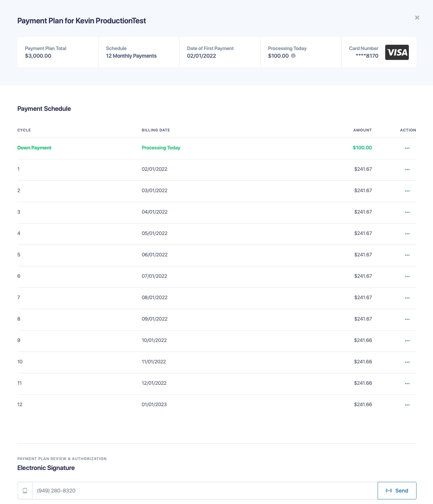Click the green Processing Today billing date text
Image resolution: width=433 pixels, height=504 pixels.
coord(161,147)
